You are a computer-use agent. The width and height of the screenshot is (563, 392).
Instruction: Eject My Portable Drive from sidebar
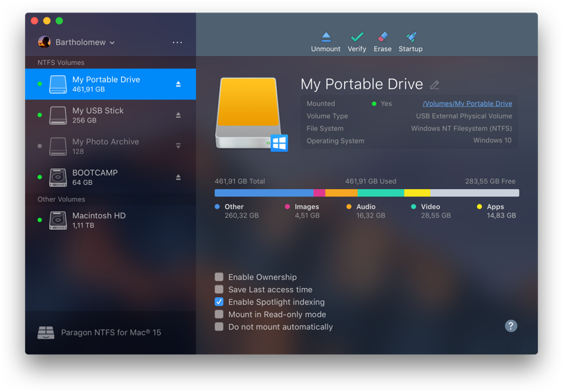[x=178, y=84]
